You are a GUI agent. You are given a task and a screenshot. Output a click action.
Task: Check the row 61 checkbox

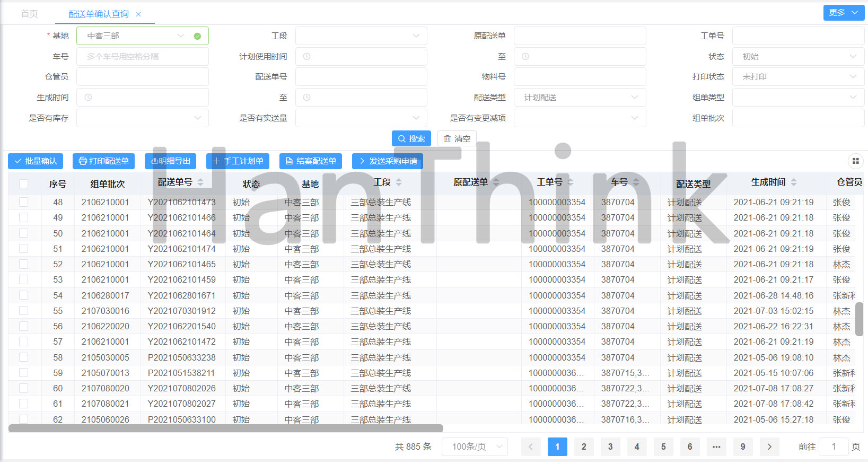coord(23,404)
